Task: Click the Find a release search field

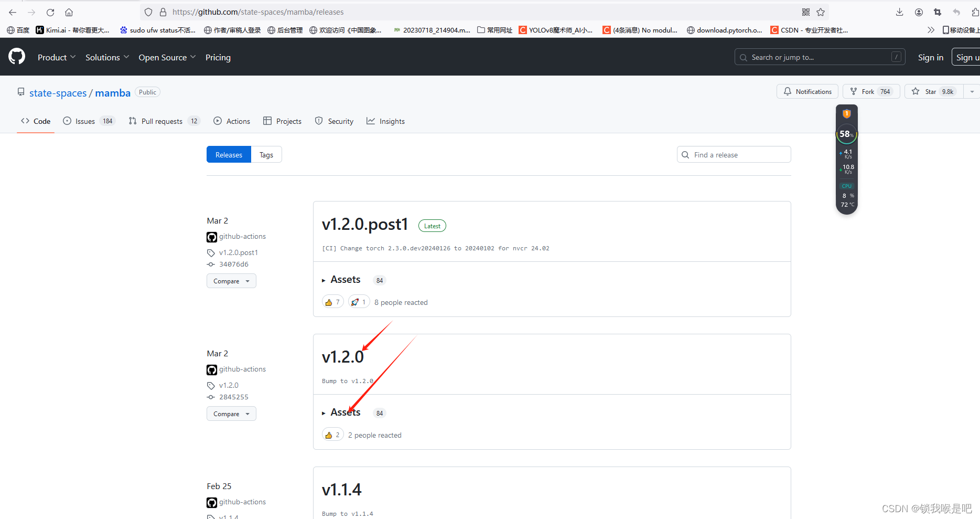Action: tap(734, 155)
